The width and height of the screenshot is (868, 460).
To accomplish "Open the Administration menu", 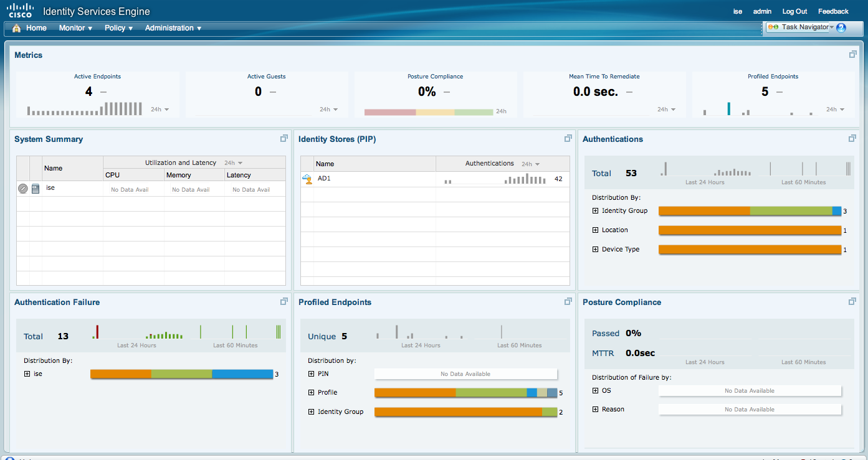I will [173, 28].
